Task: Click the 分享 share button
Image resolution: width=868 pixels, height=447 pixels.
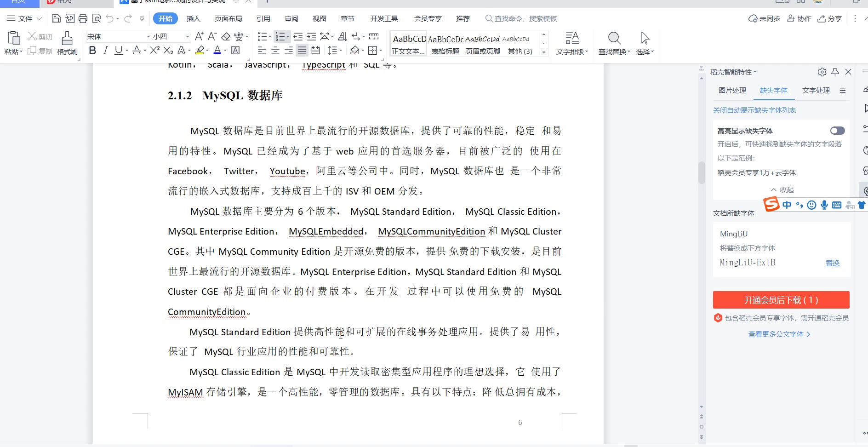Action: (x=830, y=18)
